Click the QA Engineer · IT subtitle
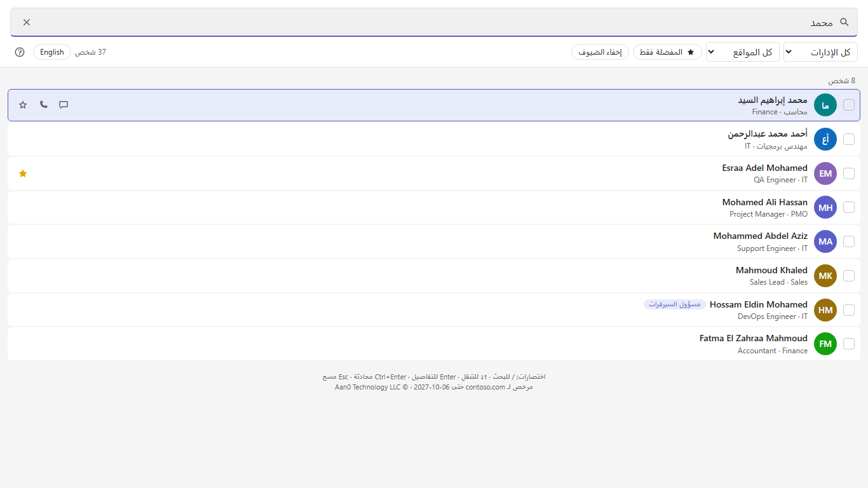The width and height of the screenshot is (868, 488). pos(781,180)
